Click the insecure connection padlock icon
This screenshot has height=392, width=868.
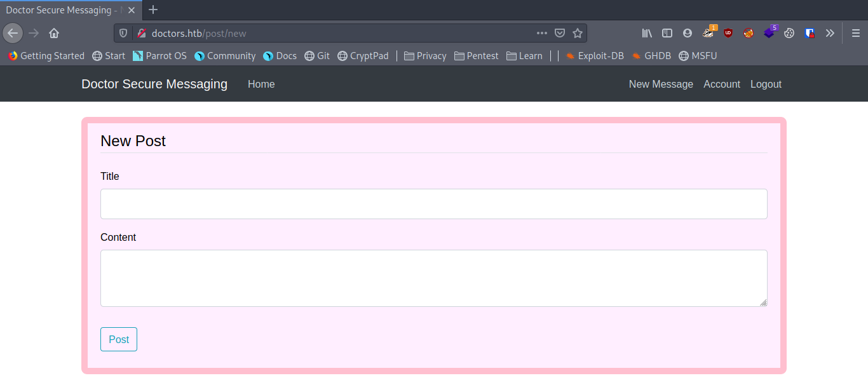[x=141, y=33]
